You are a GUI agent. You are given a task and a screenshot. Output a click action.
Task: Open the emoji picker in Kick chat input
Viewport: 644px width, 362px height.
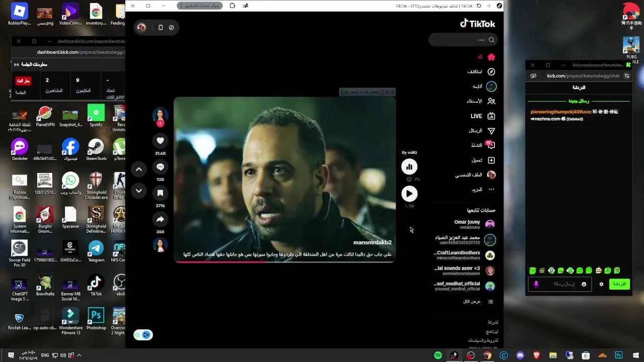584,284
